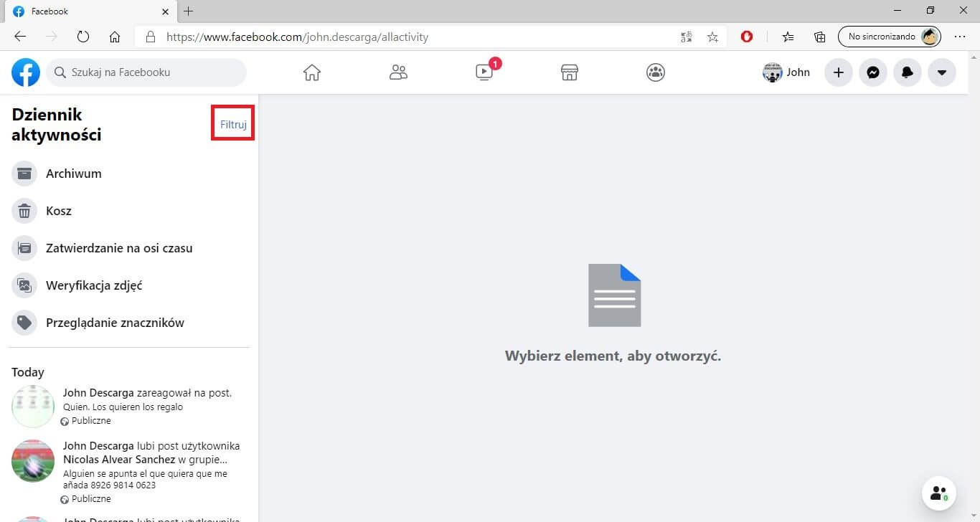Close the Facebook browser tab
980x522 pixels.
tap(166, 11)
